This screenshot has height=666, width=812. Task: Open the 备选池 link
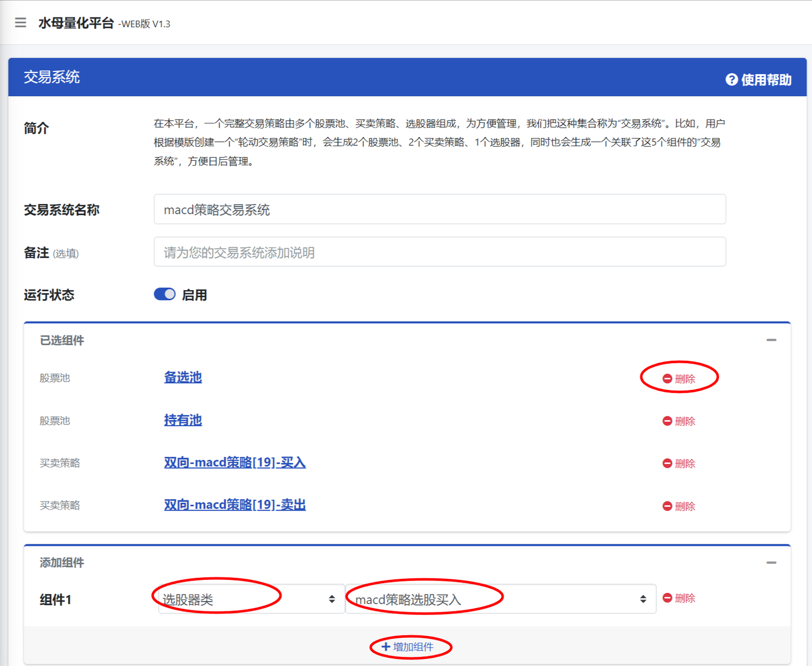click(183, 377)
